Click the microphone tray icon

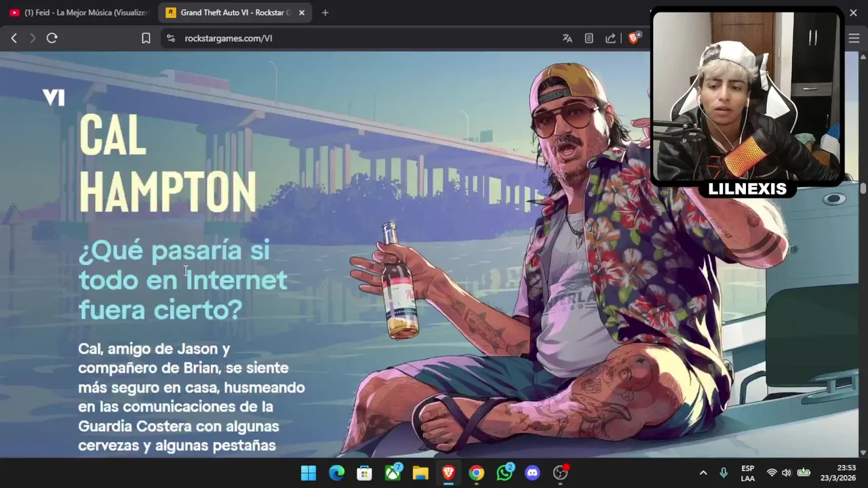click(x=724, y=473)
